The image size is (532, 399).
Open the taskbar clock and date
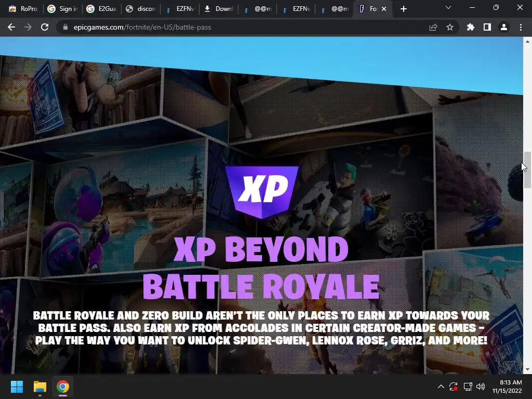click(x=507, y=387)
